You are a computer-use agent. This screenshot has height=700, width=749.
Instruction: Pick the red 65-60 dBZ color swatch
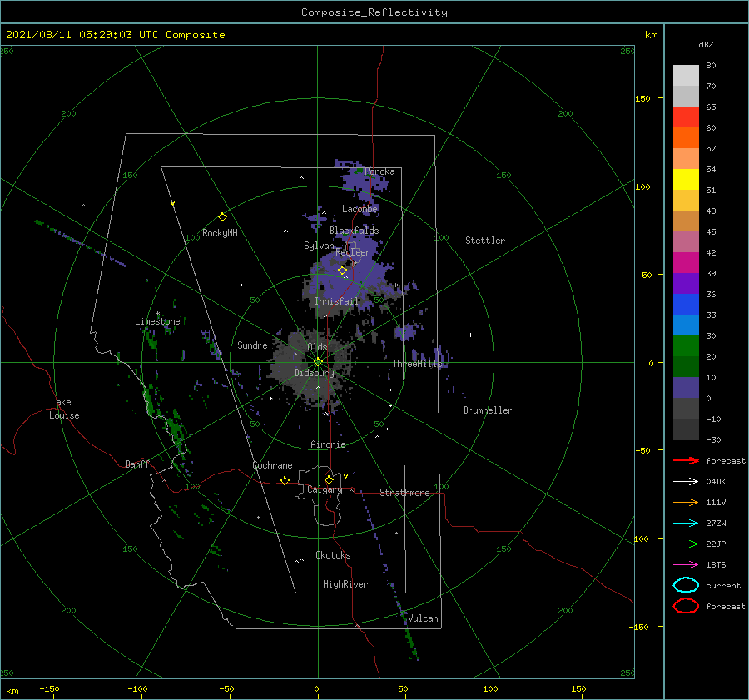[x=686, y=117]
